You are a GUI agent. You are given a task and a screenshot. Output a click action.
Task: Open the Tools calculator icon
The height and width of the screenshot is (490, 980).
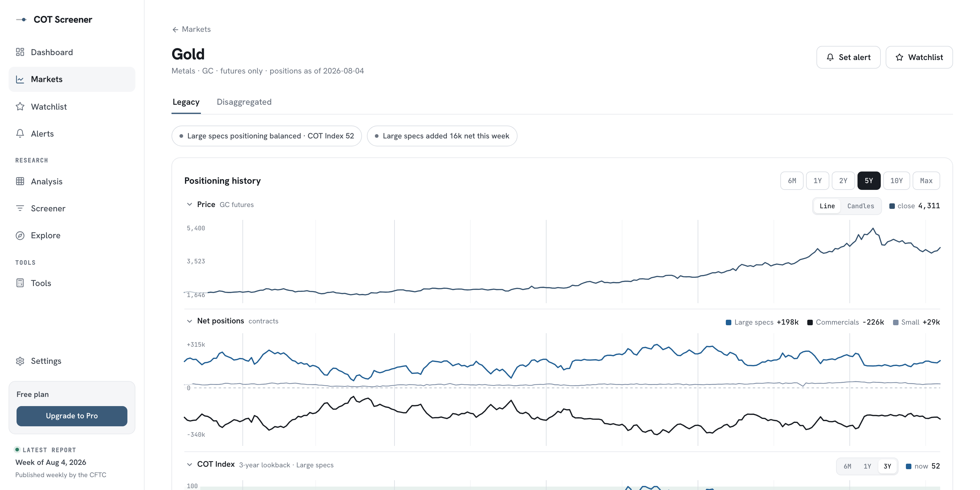(20, 283)
